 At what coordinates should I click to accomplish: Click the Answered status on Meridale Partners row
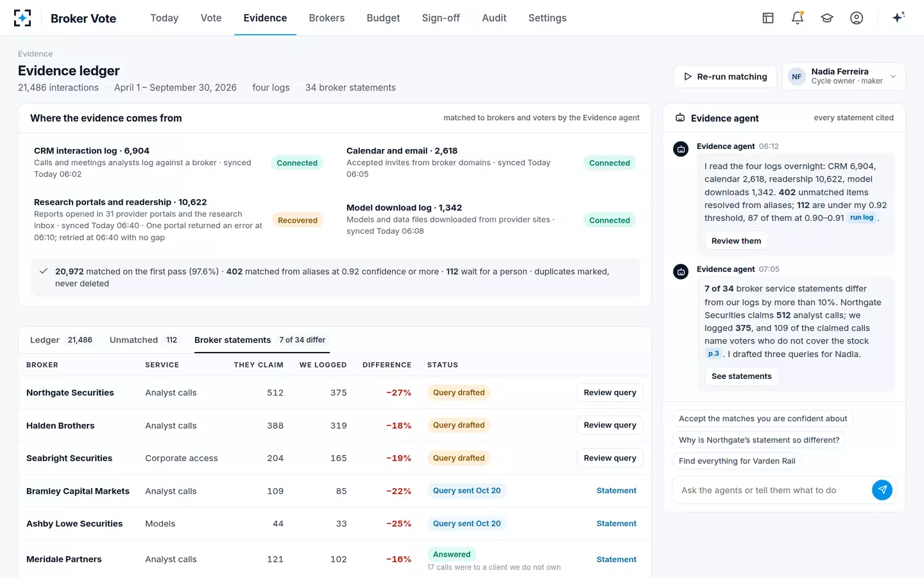point(452,554)
